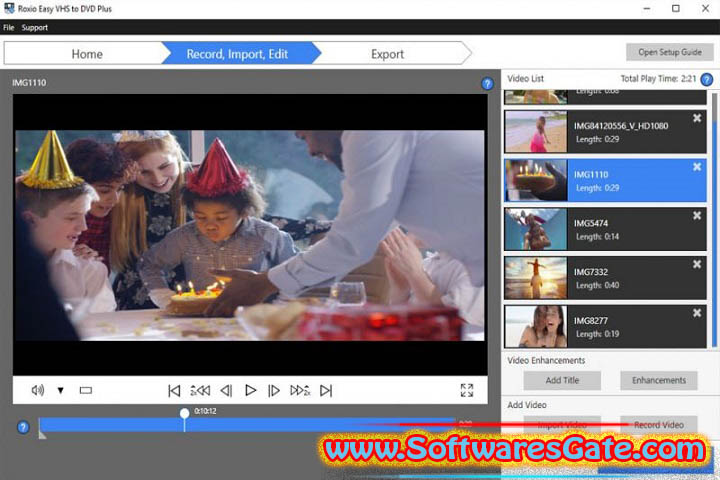Play the IMG1110 video
Screen dimensions: 720x480
[x=251, y=390]
